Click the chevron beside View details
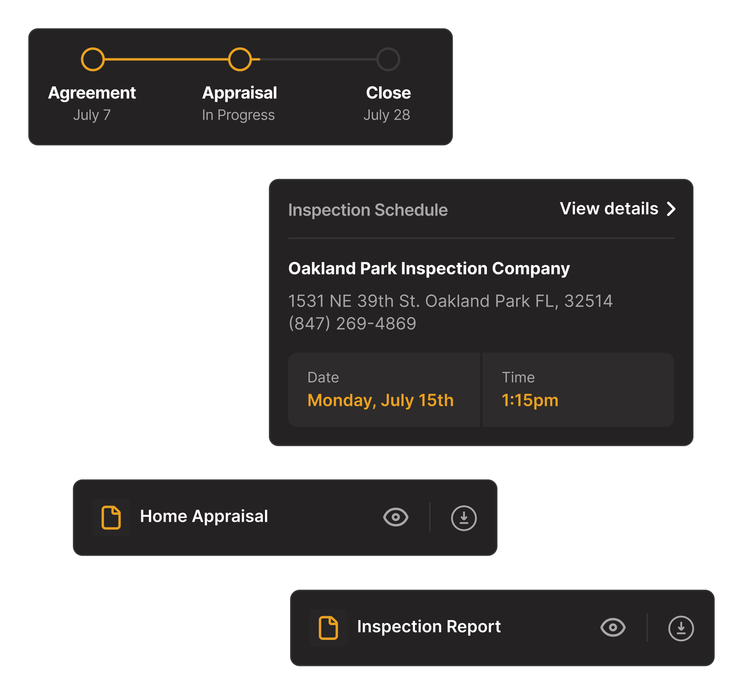743x700 pixels. point(672,209)
